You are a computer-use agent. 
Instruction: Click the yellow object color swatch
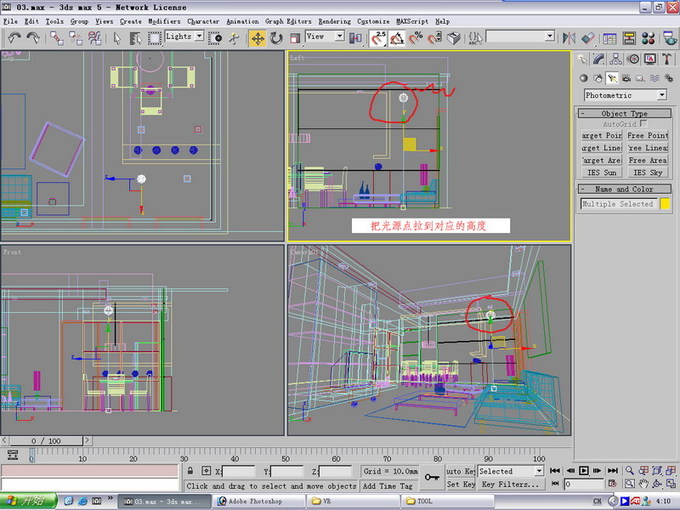[665, 204]
